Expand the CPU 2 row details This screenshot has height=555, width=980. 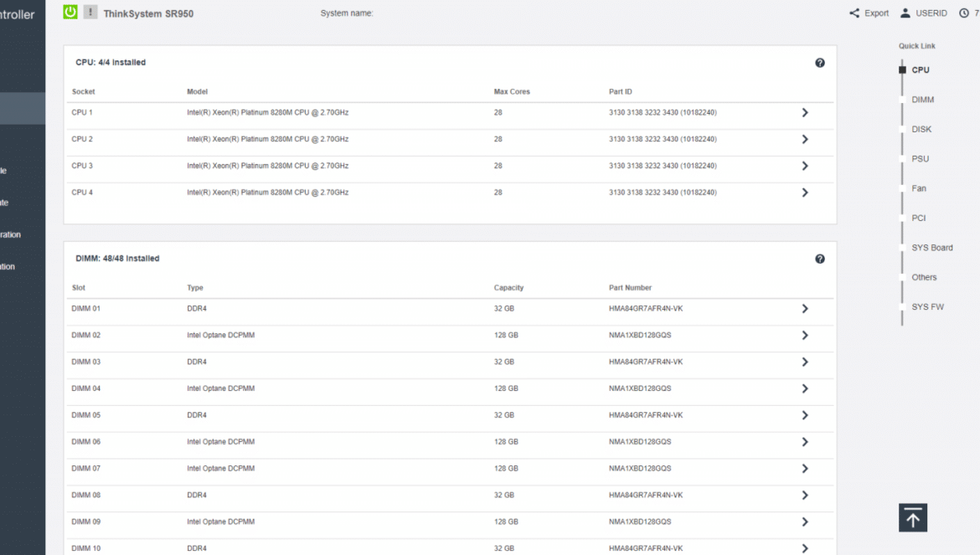(805, 139)
